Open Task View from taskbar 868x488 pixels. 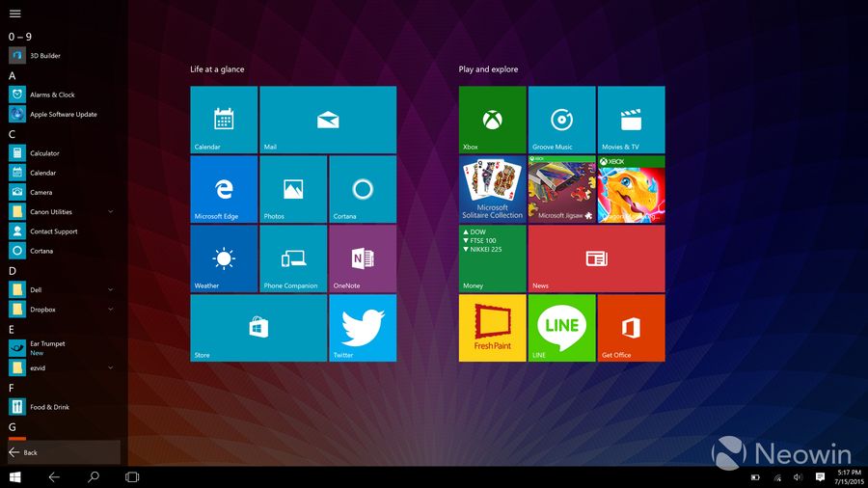pos(132,477)
